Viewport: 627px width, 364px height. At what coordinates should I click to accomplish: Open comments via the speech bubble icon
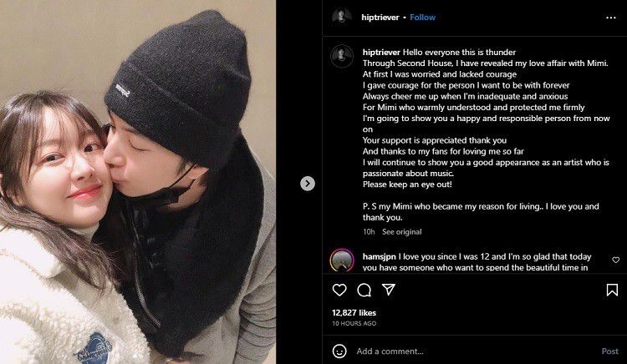(x=364, y=290)
